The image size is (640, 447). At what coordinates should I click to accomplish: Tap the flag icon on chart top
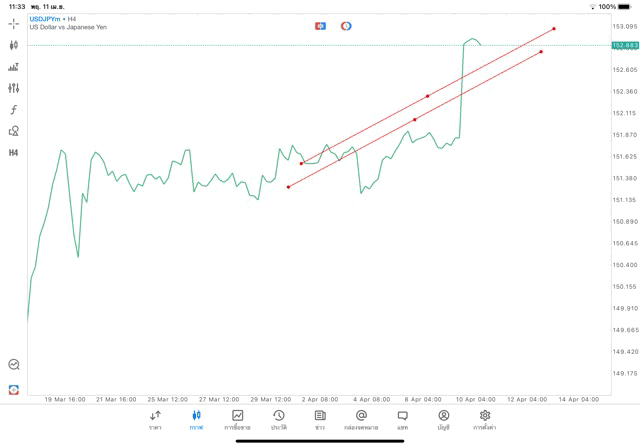coord(320,26)
